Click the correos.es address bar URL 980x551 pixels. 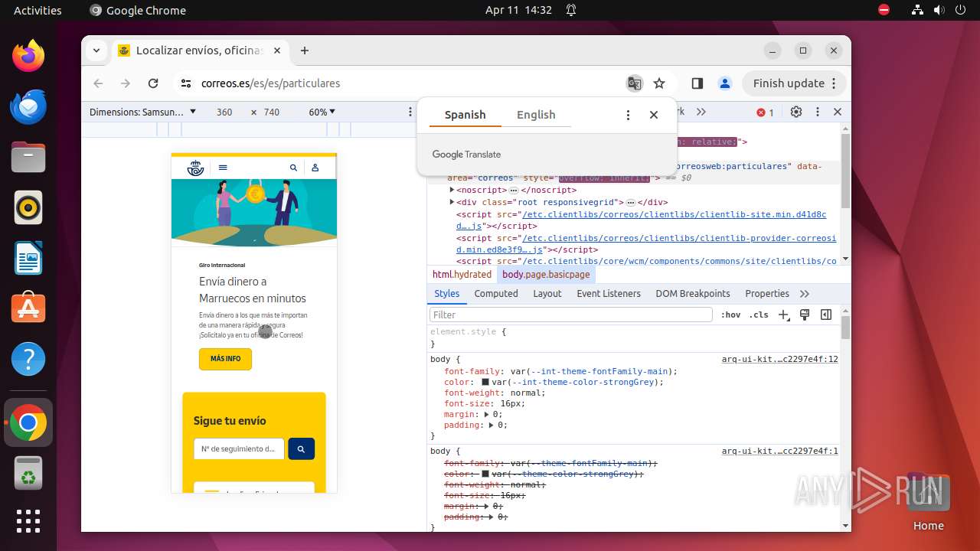pyautogui.click(x=270, y=83)
